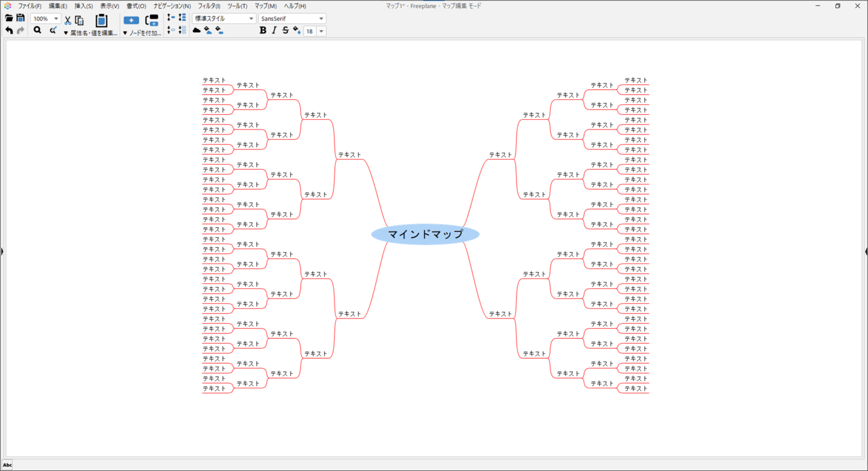Click the ノードを付加 button

click(141, 32)
